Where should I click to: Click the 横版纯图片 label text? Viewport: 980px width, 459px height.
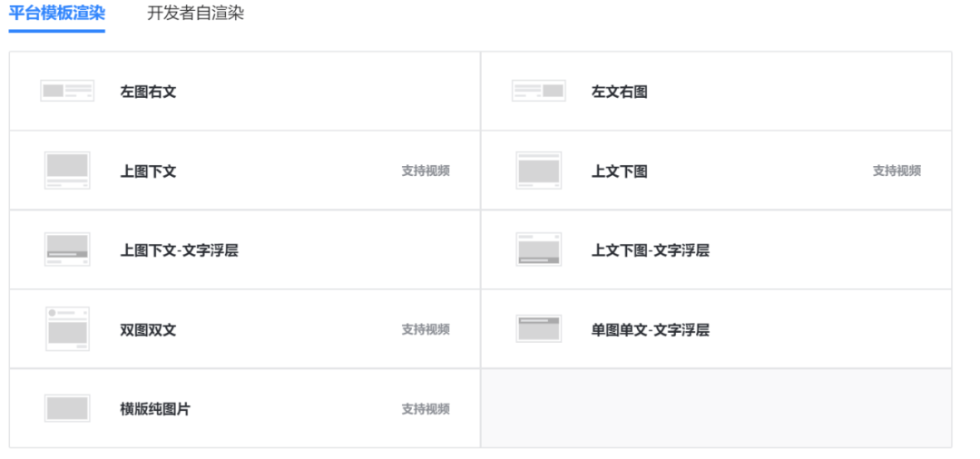[155, 409]
